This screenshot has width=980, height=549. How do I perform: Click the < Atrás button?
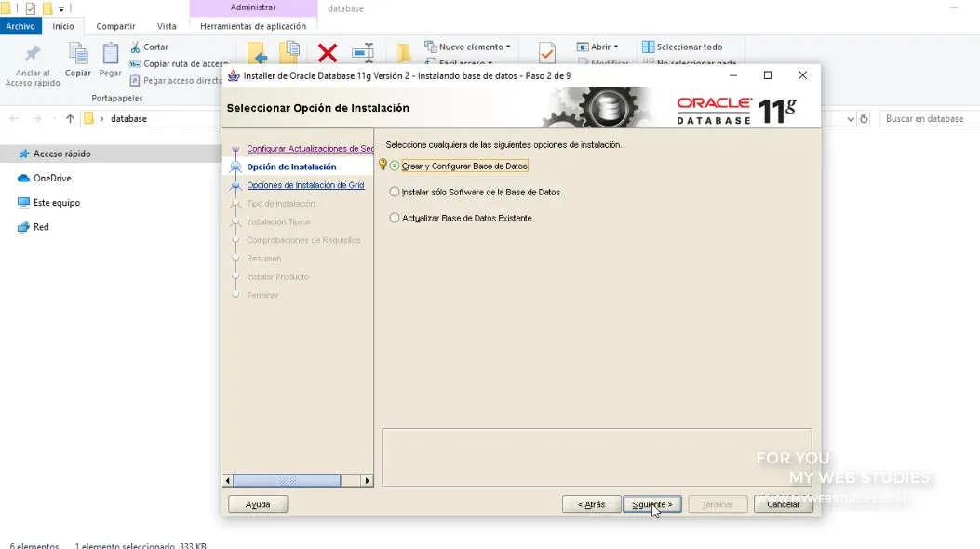[x=591, y=504]
